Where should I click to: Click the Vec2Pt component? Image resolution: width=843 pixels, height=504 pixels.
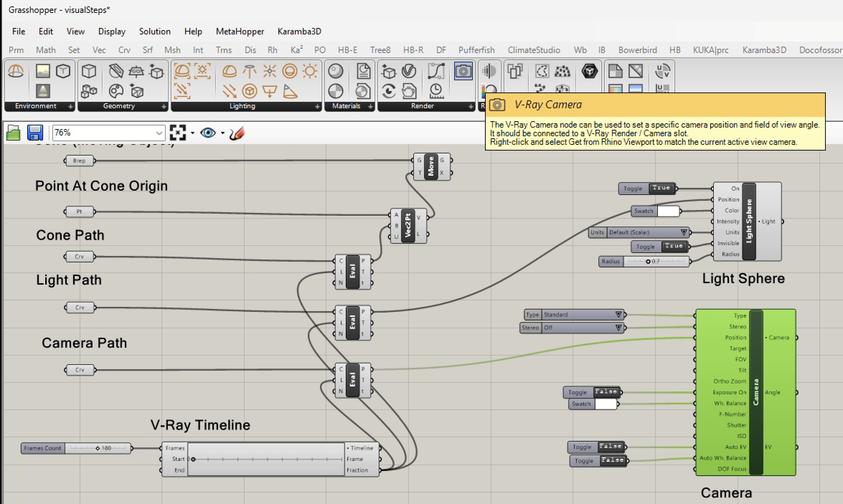(408, 226)
